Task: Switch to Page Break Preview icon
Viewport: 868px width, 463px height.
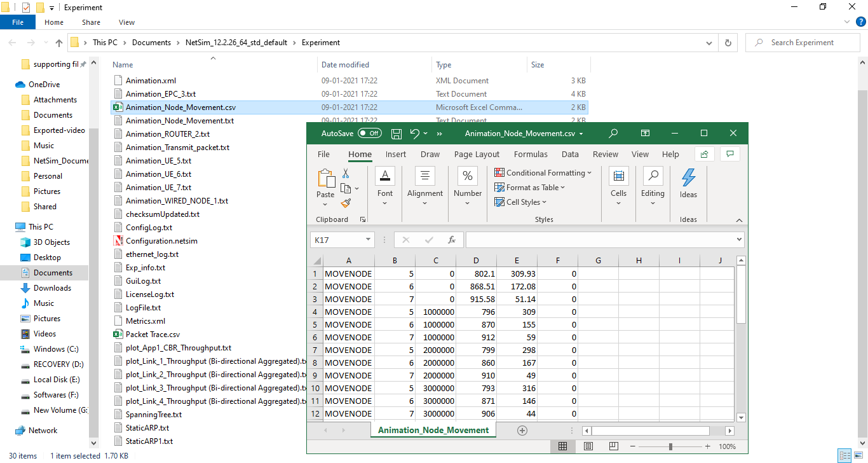Action: coord(614,446)
